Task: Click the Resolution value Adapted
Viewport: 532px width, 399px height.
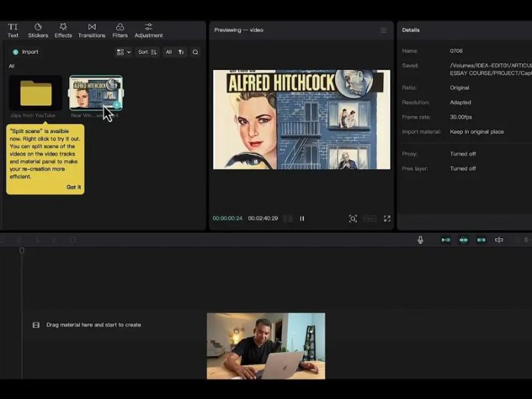Action: [x=460, y=102]
